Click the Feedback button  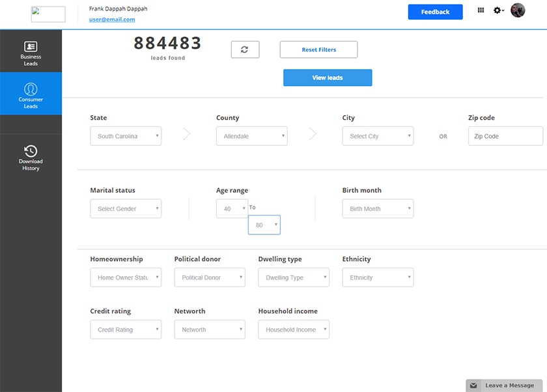(x=435, y=12)
